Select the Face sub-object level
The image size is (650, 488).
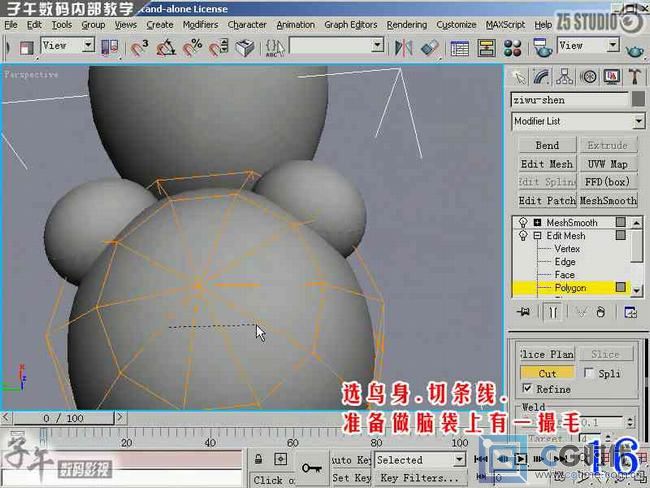click(565, 274)
